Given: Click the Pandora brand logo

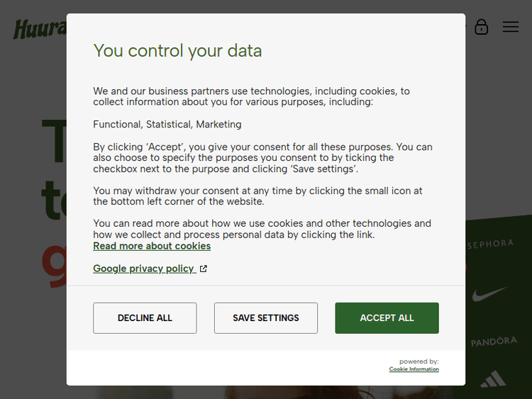Looking at the screenshot, I should coord(494,342).
